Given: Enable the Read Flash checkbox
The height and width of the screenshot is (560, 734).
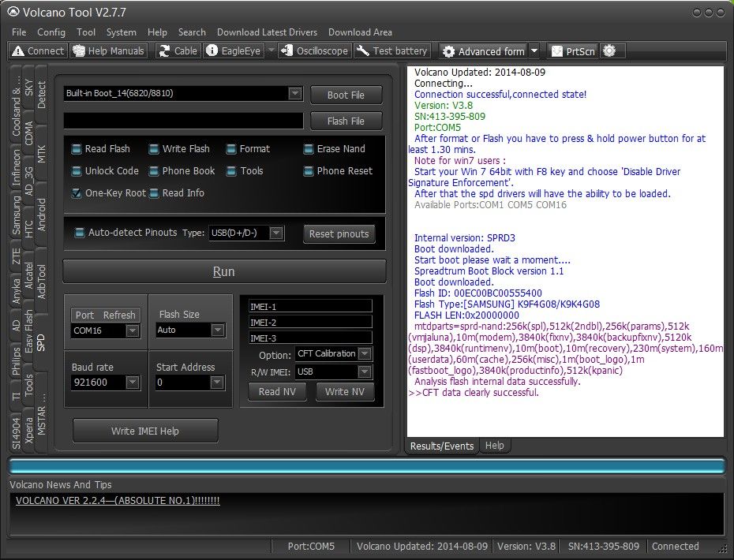Looking at the screenshot, I should click(x=77, y=149).
